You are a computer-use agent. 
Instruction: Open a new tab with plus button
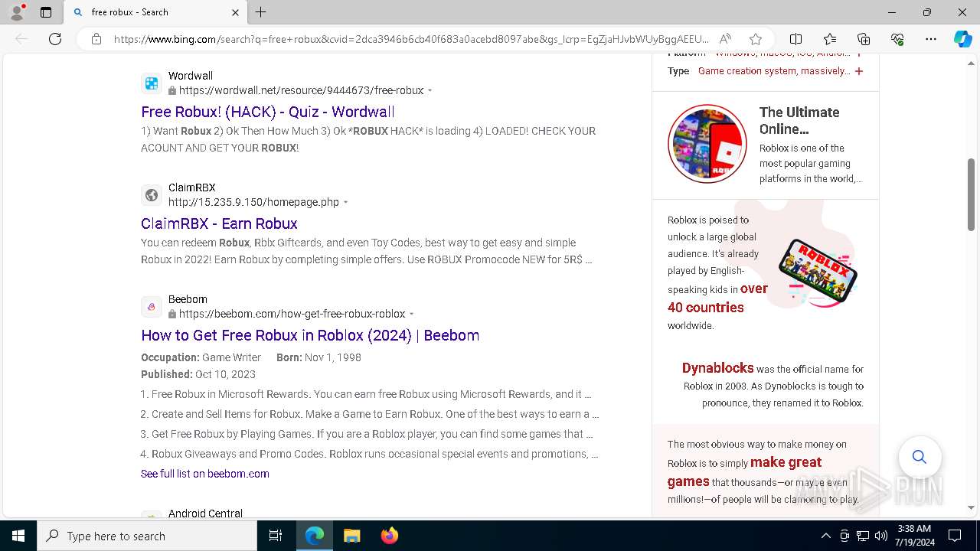coord(260,12)
